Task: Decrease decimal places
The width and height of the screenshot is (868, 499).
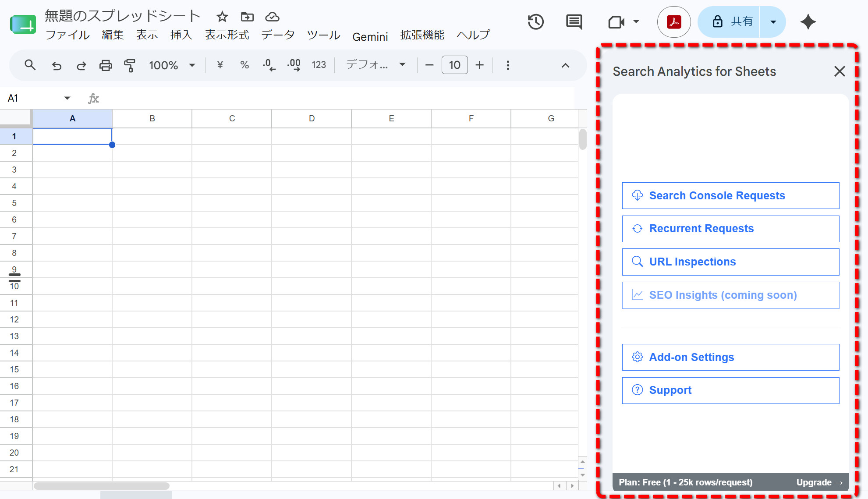Action: pyautogui.click(x=269, y=65)
